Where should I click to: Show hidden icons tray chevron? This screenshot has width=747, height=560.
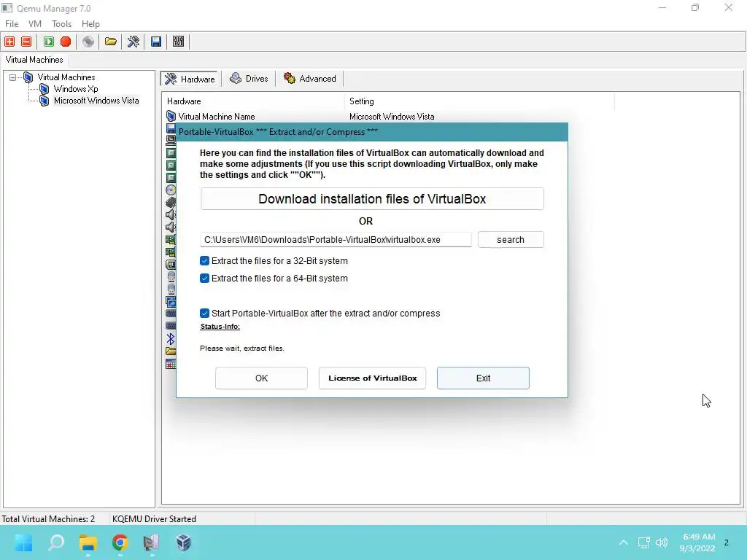pos(623,542)
